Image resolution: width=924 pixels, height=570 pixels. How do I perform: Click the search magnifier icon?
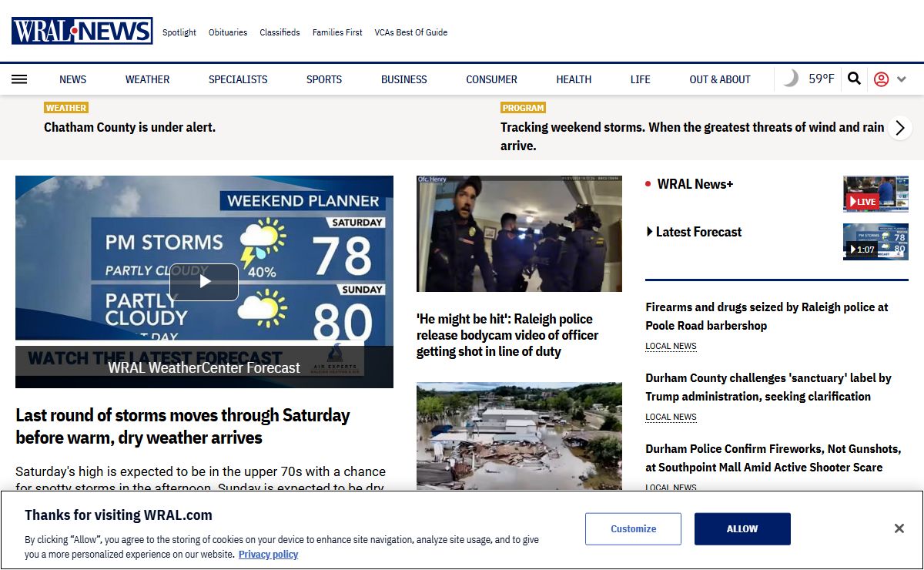tap(854, 79)
